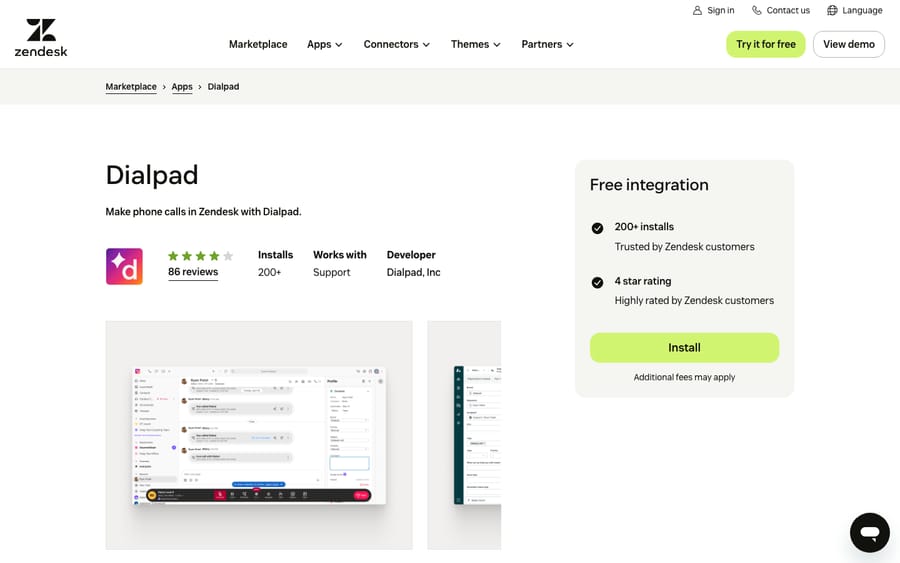Click the Dialpad page title
The width and height of the screenshot is (900, 563).
click(152, 175)
